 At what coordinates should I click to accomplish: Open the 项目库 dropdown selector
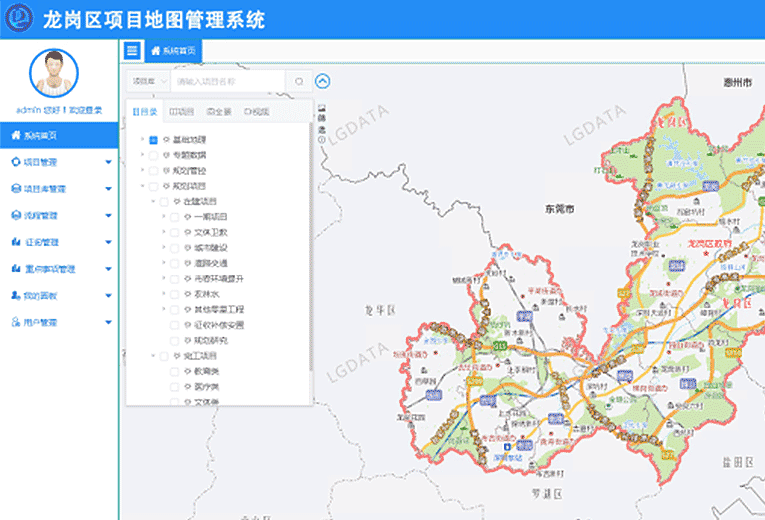click(145, 81)
